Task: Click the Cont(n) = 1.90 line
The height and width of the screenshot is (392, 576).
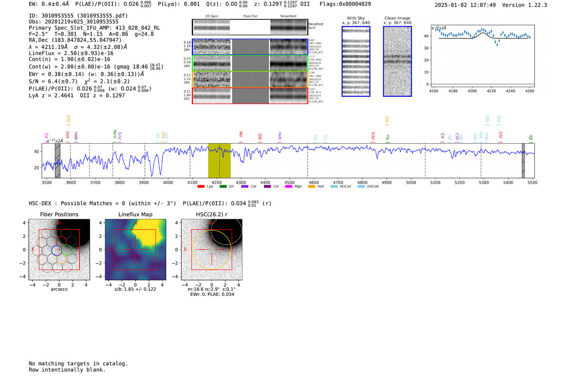Action: tap(70, 60)
